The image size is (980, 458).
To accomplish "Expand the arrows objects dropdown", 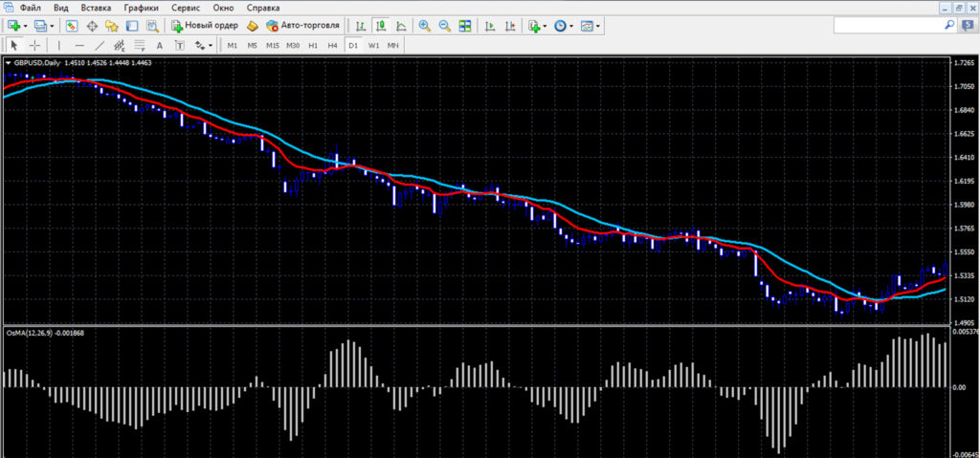I will [x=211, y=46].
